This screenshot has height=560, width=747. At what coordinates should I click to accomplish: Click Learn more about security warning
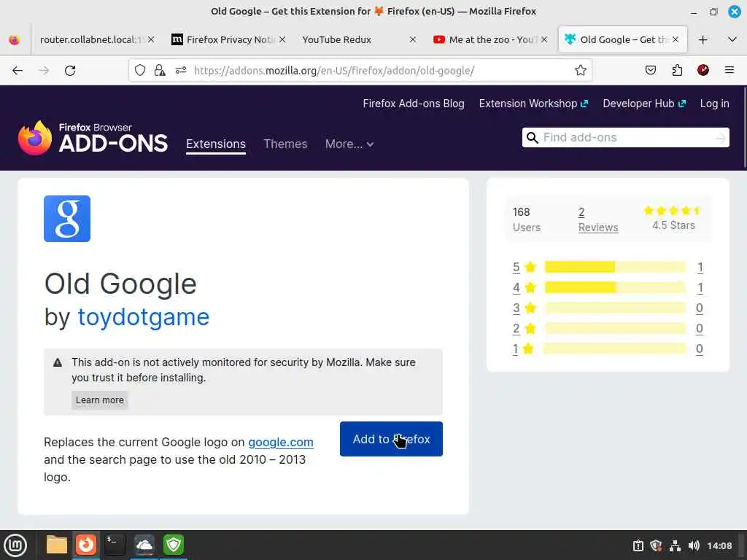pos(99,400)
